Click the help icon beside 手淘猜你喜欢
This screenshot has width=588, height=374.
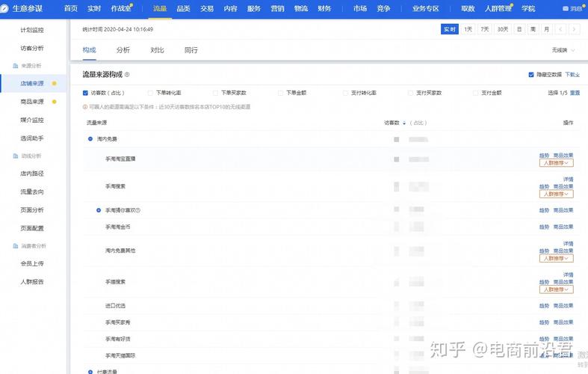click(138, 210)
